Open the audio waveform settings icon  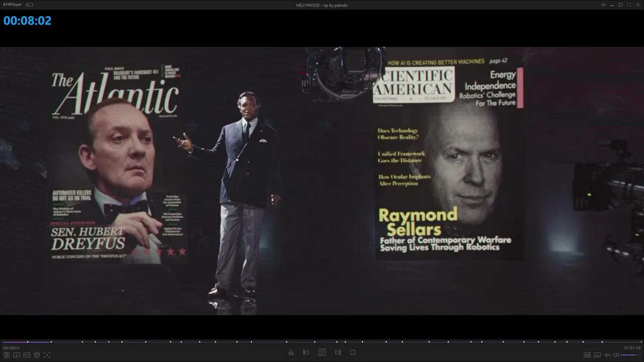point(607,355)
